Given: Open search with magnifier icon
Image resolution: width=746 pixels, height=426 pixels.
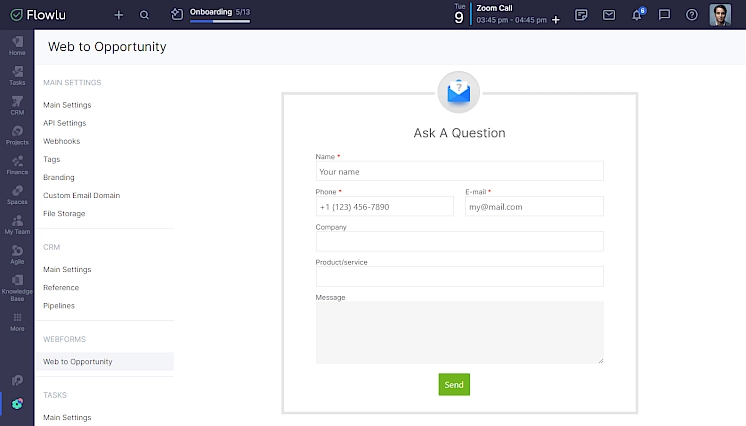Looking at the screenshot, I should pyautogui.click(x=145, y=15).
